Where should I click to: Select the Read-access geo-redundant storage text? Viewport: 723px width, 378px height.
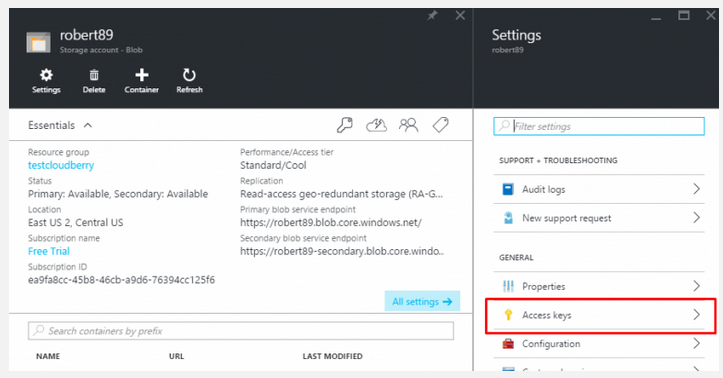click(x=341, y=194)
